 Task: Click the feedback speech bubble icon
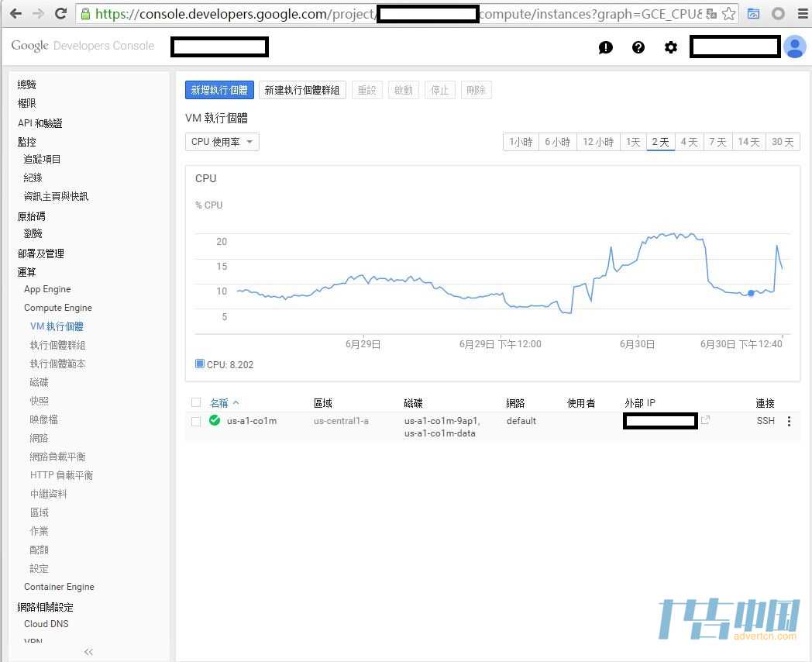[606, 47]
